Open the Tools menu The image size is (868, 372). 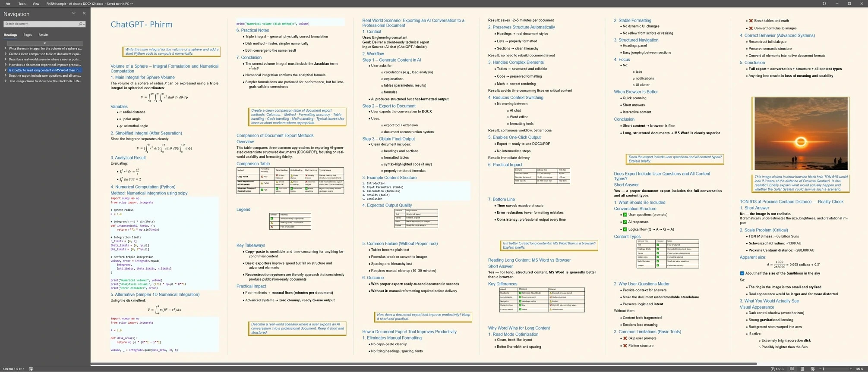point(22,3)
